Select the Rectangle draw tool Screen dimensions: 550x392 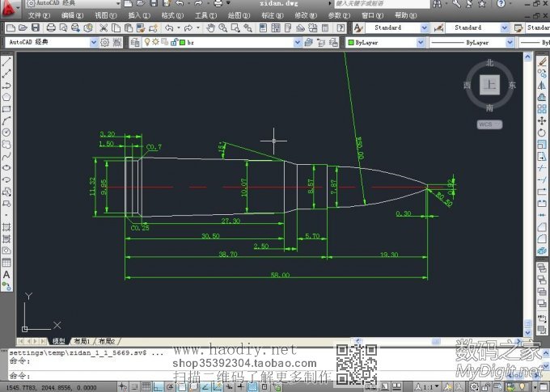[x=6, y=108]
